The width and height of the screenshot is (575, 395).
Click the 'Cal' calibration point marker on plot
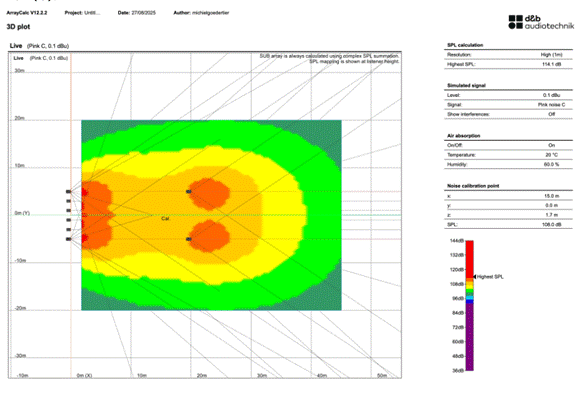coord(165,219)
